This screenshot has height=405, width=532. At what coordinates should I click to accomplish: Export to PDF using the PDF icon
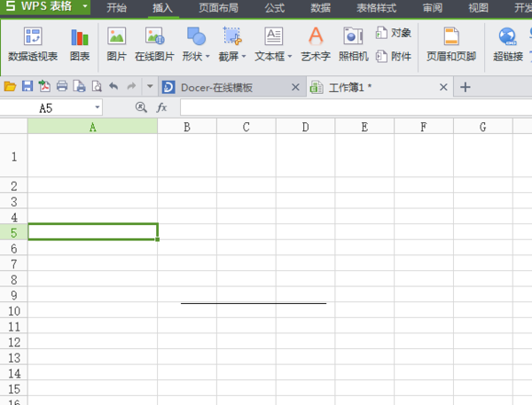tap(44, 87)
